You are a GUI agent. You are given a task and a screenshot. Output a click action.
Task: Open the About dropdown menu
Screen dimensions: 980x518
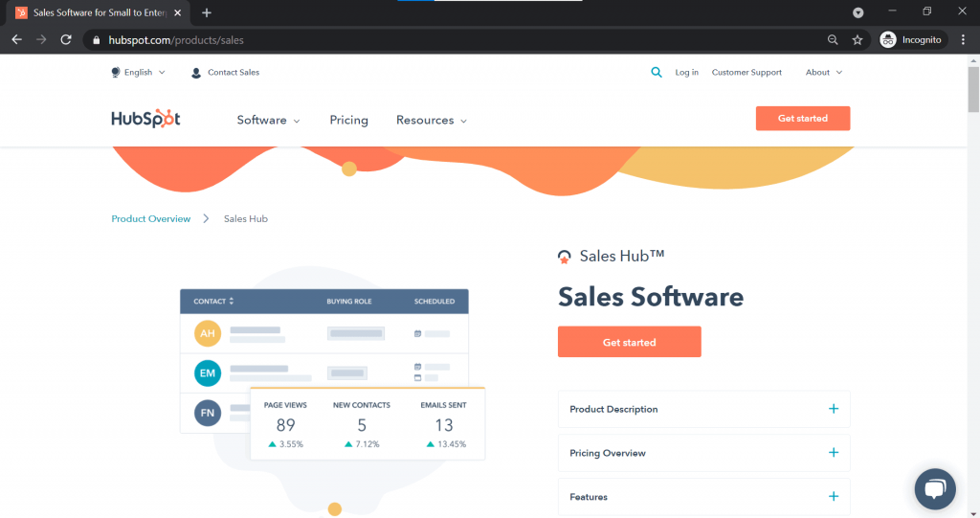(824, 73)
